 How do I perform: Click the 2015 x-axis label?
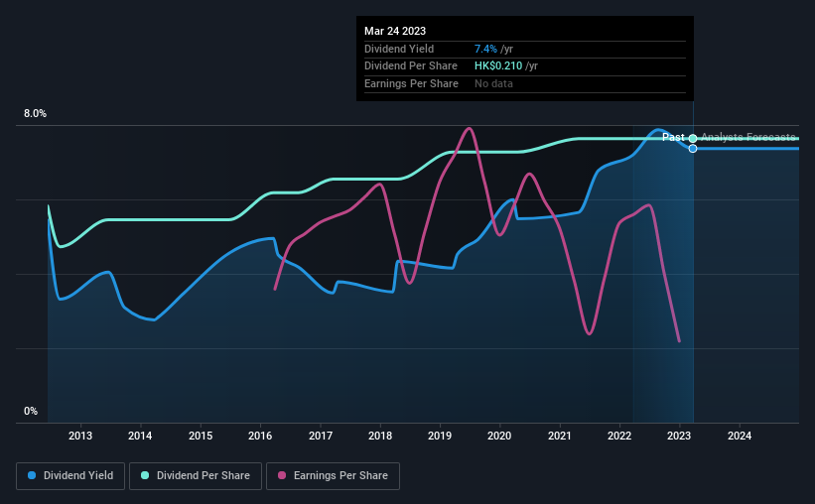point(201,436)
